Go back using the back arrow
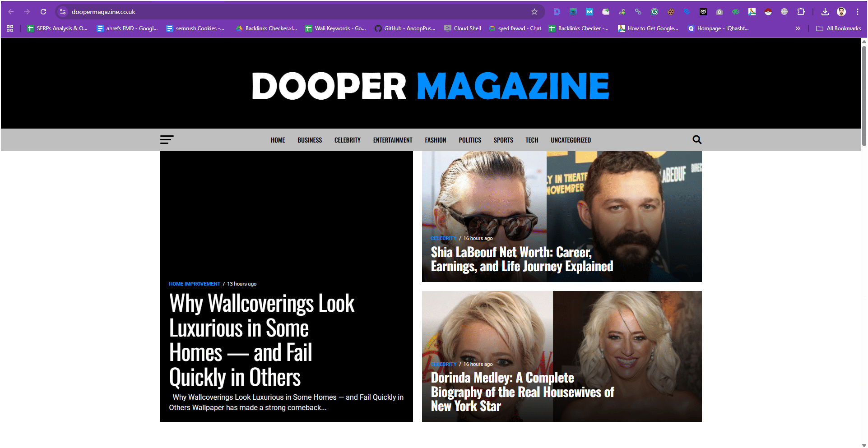The image size is (868, 448). pos(11,12)
